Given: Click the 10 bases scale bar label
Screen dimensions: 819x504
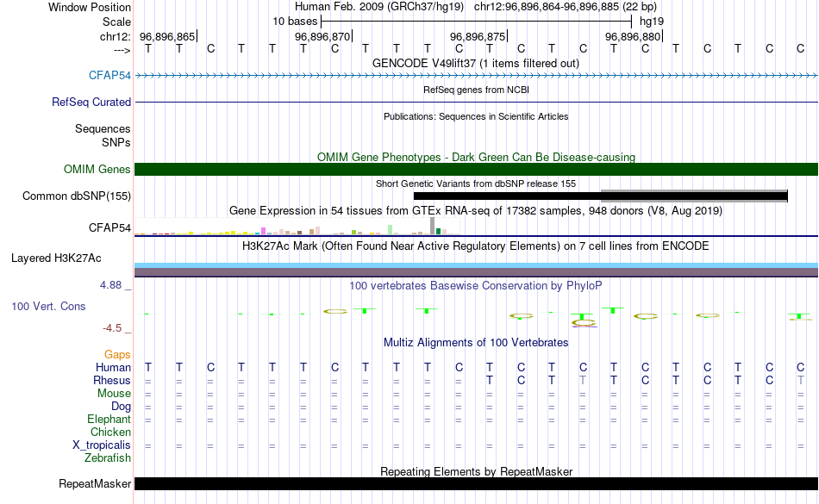Looking at the screenshot, I should click(295, 22).
